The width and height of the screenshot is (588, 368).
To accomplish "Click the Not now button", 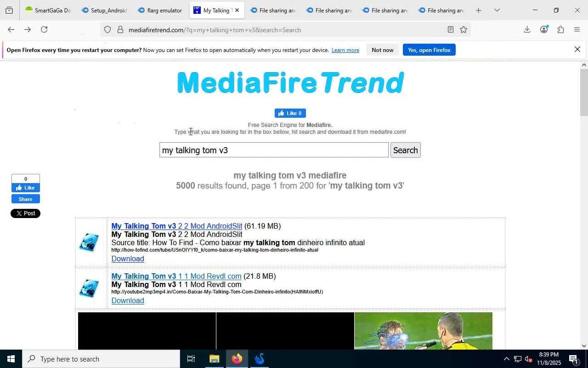I will tap(383, 50).
